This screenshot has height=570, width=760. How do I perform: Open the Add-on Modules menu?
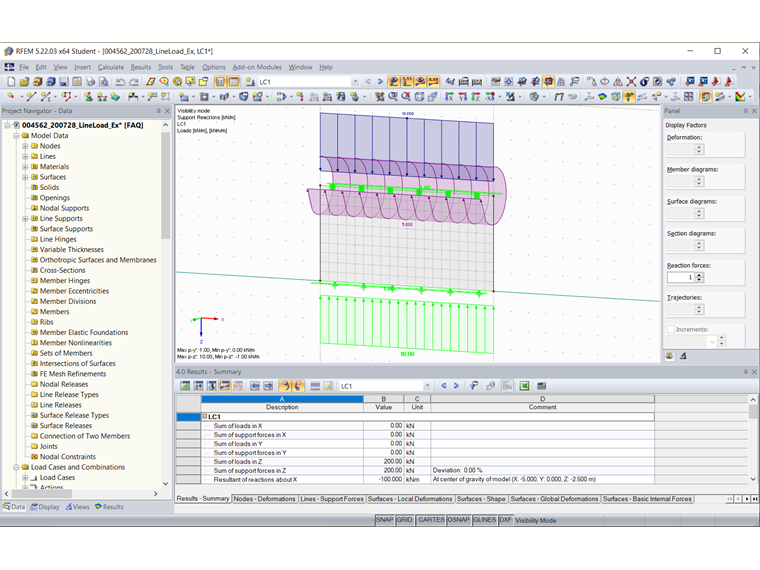coord(257,67)
